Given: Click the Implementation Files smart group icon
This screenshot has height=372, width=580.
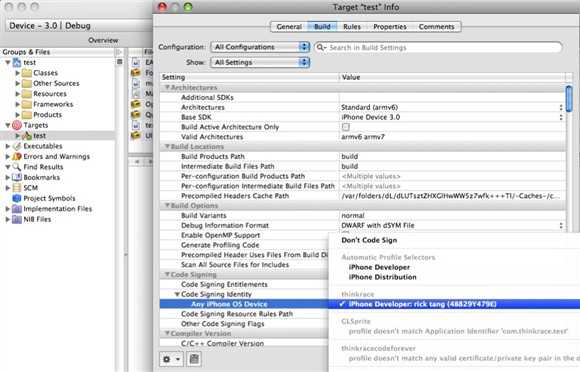Looking at the screenshot, I should [x=17, y=209].
